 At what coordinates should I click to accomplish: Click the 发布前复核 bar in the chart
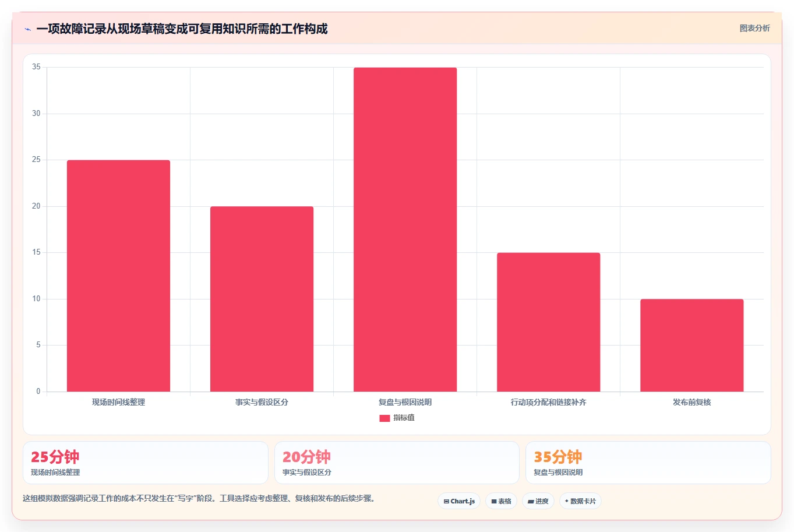tap(691, 345)
